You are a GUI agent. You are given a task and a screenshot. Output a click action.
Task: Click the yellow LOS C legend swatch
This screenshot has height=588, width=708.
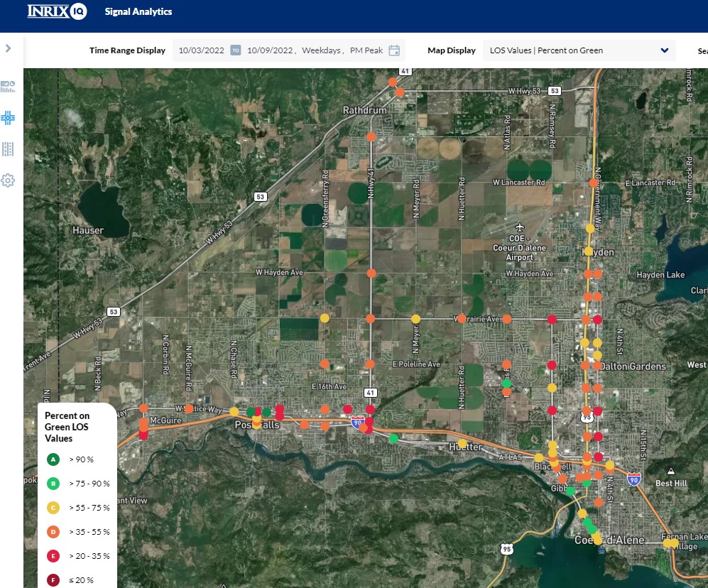pyautogui.click(x=53, y=508)
